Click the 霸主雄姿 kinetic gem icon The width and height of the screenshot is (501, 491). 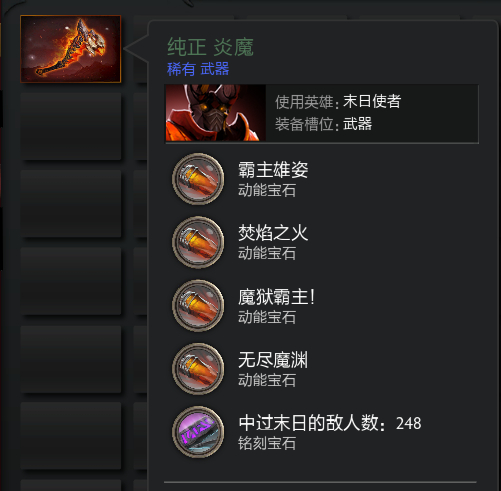coord(198,179)
